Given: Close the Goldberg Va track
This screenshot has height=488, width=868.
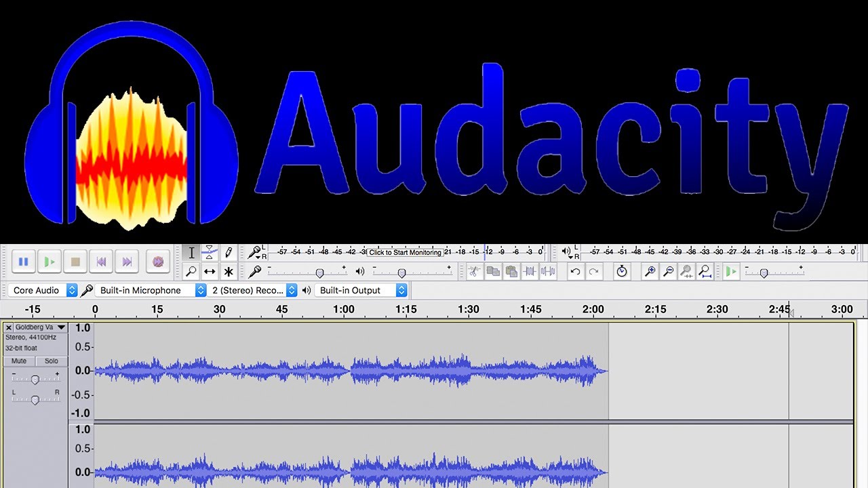Looking at the screenshot, I should tap(9, 327).
